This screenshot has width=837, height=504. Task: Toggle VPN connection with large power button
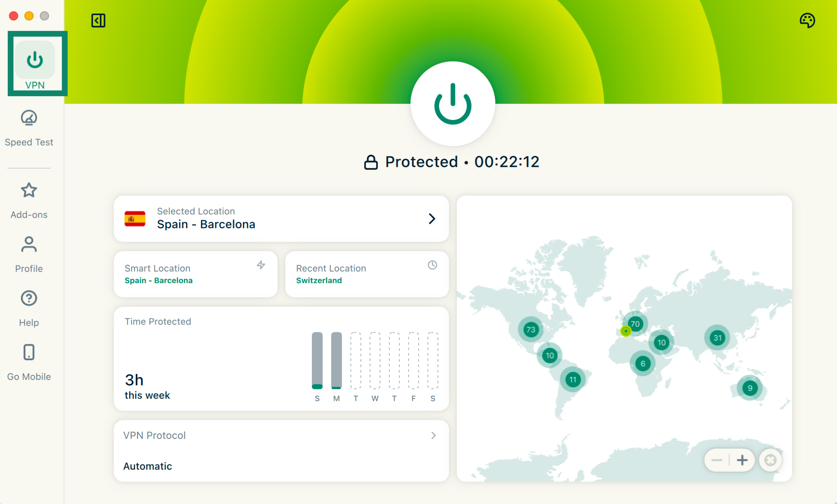coord(453,104)
